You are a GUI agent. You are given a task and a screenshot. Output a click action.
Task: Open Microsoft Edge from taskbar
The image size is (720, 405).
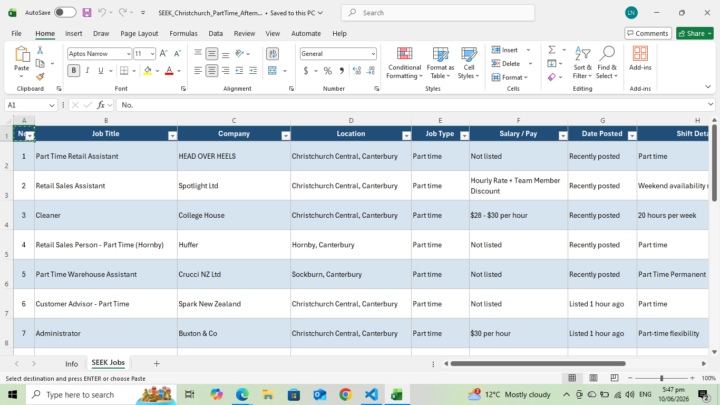click(242, 394)
